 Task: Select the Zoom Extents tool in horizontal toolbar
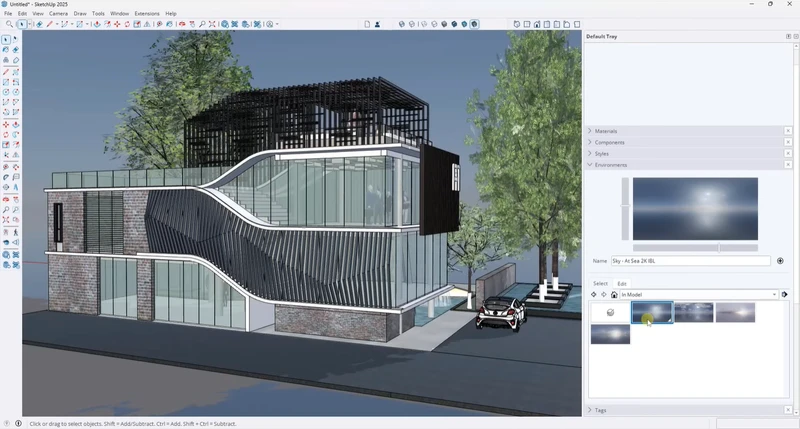[x=212, y=24]
